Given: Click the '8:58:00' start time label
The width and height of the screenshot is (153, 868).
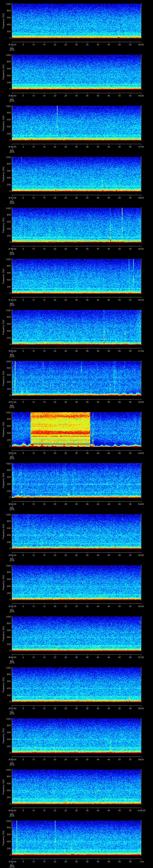Looking at the screenshot, I should point(12,759).
